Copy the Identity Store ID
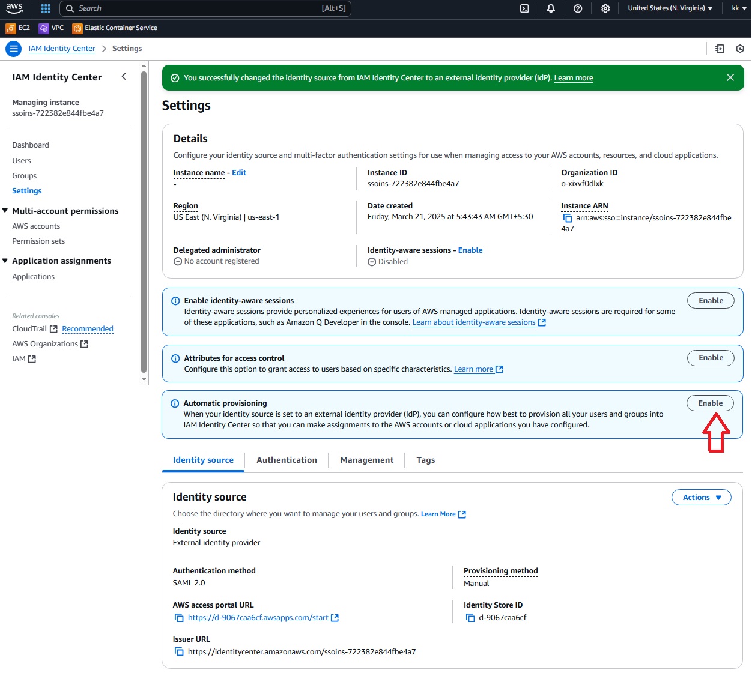 pyautogui.click(x=470, y=618)
